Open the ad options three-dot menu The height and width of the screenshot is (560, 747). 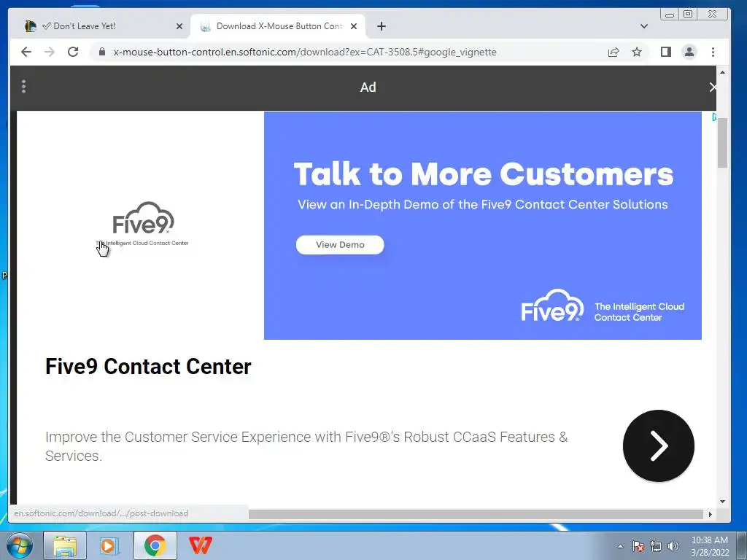[x=23, y=87]
